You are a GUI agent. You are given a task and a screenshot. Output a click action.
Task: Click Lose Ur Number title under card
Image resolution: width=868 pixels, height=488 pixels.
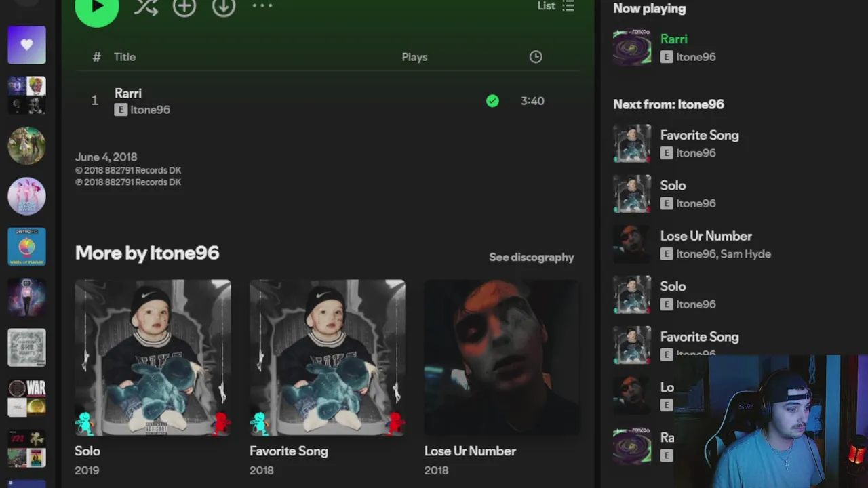(470, 451)
